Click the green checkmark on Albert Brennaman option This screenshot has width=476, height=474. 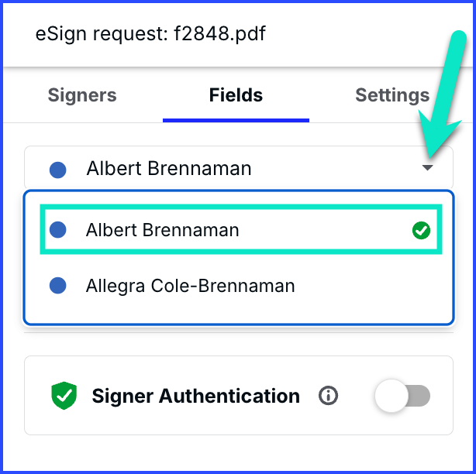click(x=422, y=231)
